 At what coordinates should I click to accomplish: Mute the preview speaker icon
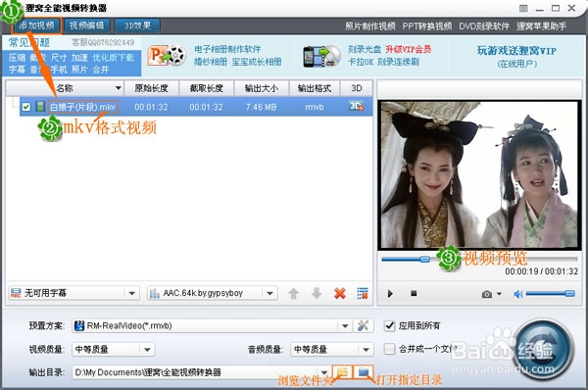518,294
